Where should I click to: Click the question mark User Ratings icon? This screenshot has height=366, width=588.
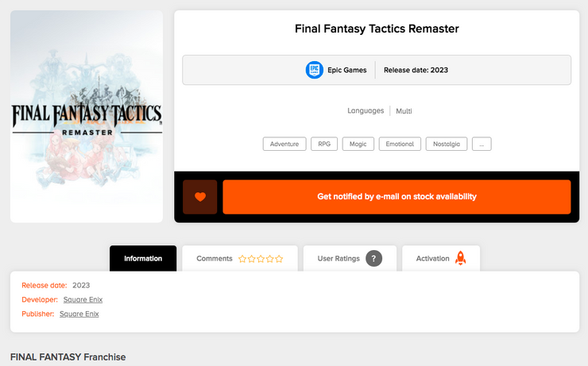(373, 259)
